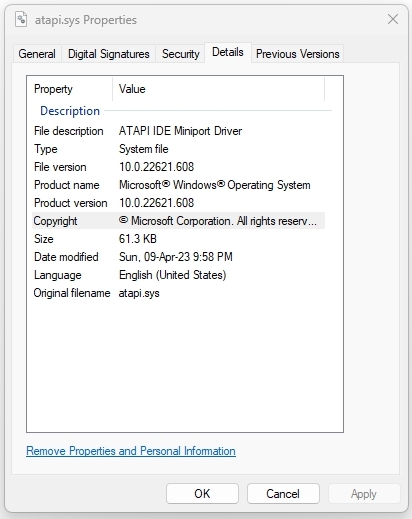Image resolution: width=412 pixels, height=519 pixels.
Task: Click the atapi.sys file icon in title bar
Action: pos(21,19)
